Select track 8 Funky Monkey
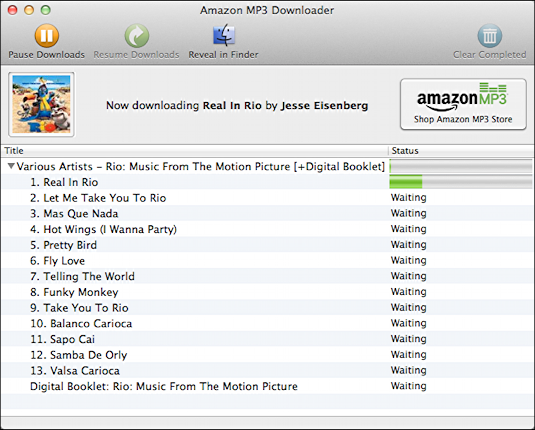The image size is (535, 430). tap(268, 292)
